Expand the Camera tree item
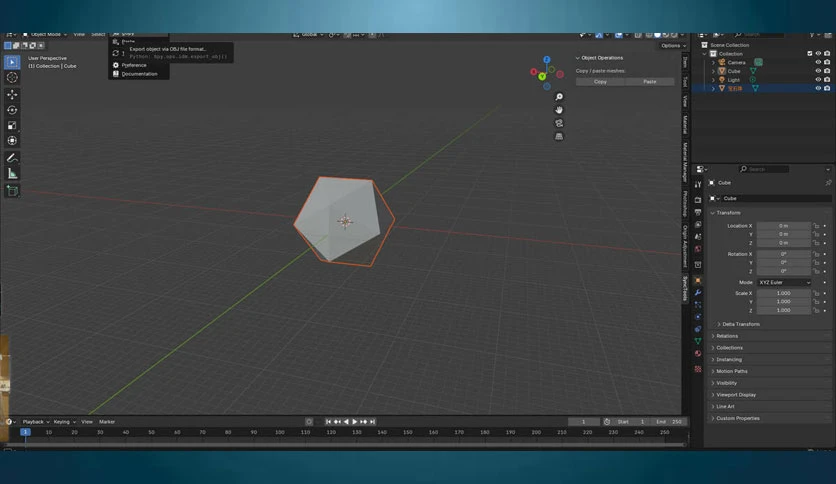 click(713, 63)
